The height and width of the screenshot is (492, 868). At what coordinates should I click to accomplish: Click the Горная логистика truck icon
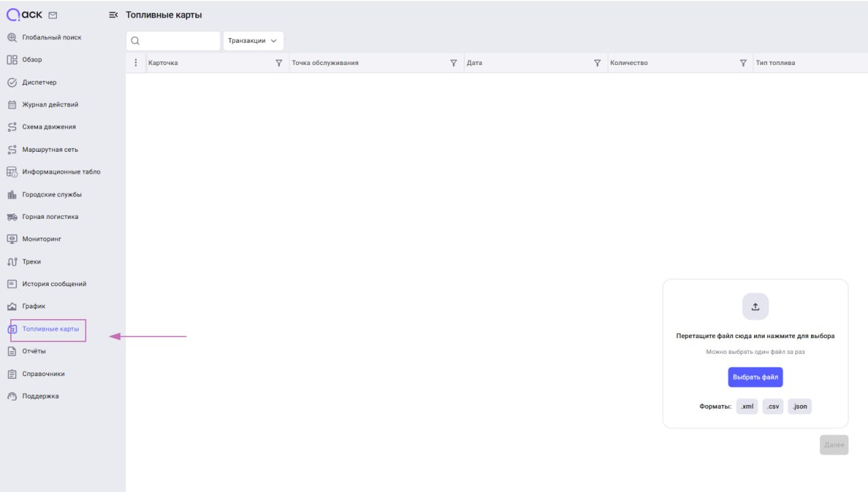pos(12,217)
